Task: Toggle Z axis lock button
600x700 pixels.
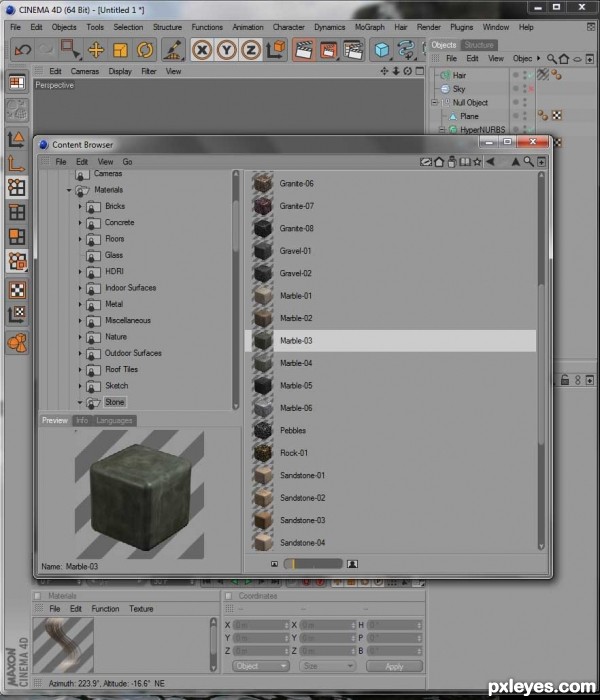Action: (251, 50)
